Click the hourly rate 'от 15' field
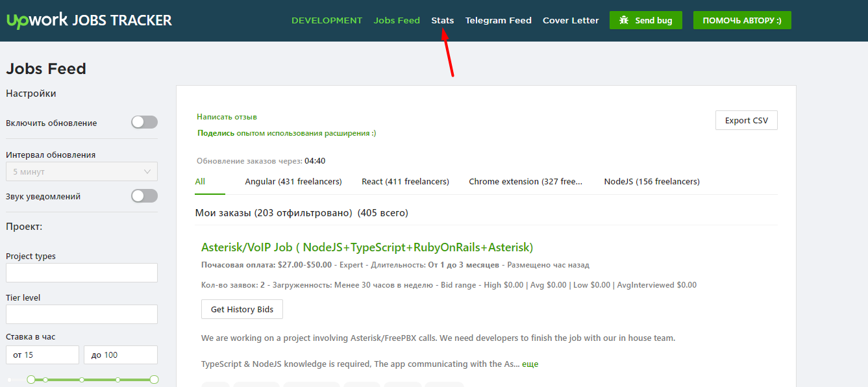The width and height of the screenshot is (868, 387). (x=42, y=355)
